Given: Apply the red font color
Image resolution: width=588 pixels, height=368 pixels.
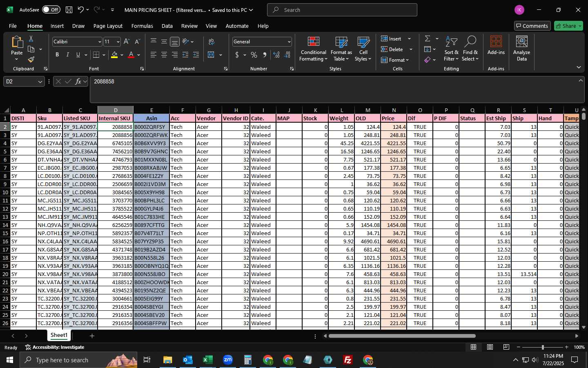Looking at the screenshot, I should 131,55.
